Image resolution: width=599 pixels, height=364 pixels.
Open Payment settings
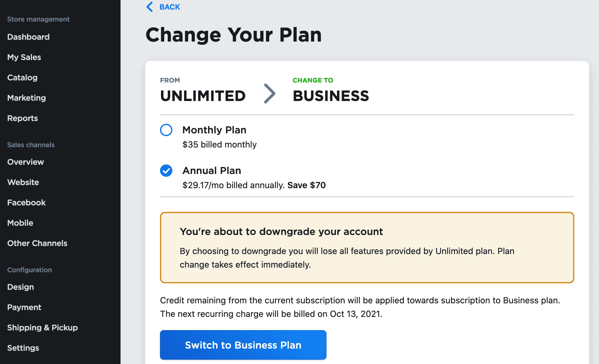pos(24,307)
